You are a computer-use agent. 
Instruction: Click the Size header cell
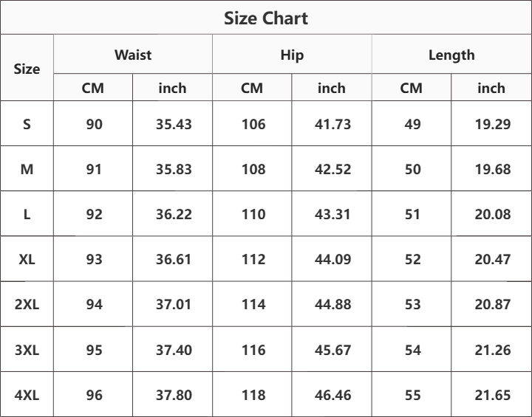(x=27, y=69)
